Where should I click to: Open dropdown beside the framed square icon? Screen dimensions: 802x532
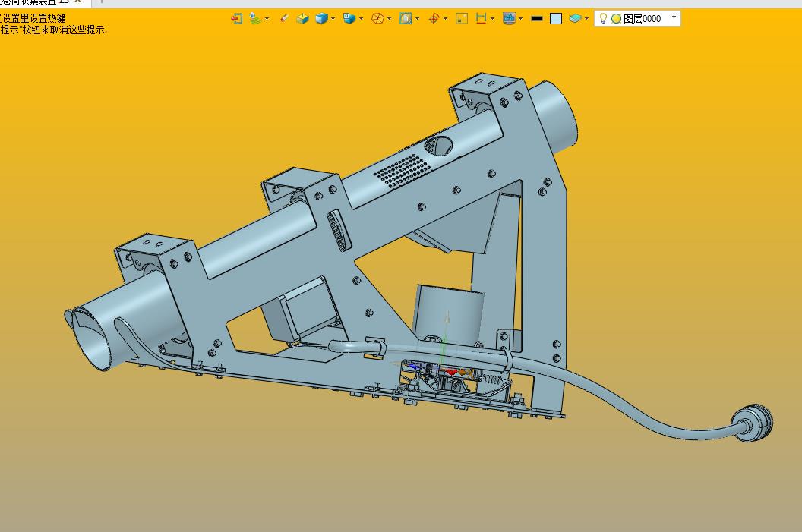tap(418, 19)
